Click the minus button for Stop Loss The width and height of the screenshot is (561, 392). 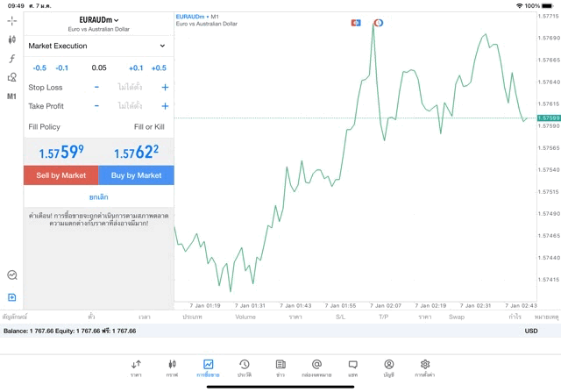coord(96,87)
